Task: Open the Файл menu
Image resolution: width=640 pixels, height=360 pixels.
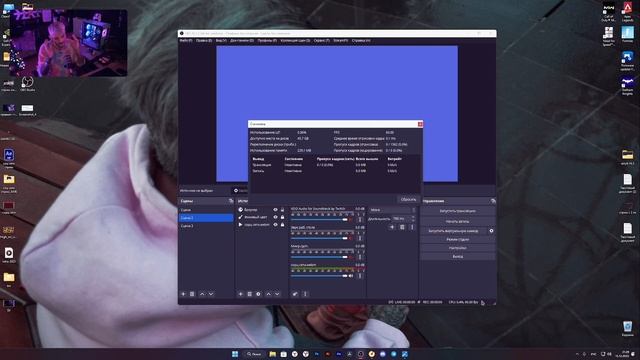Action: (186, 40)
